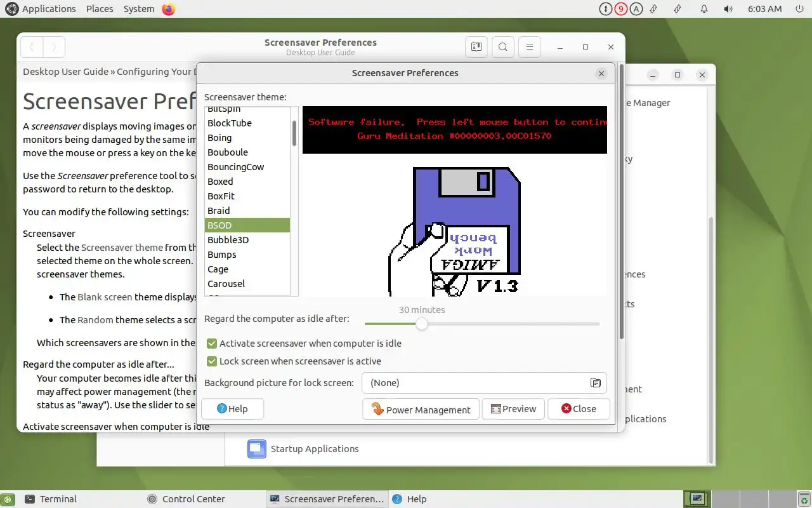Select the first workspace in the switcher
812x508 pixels.
tap(697, 499)
